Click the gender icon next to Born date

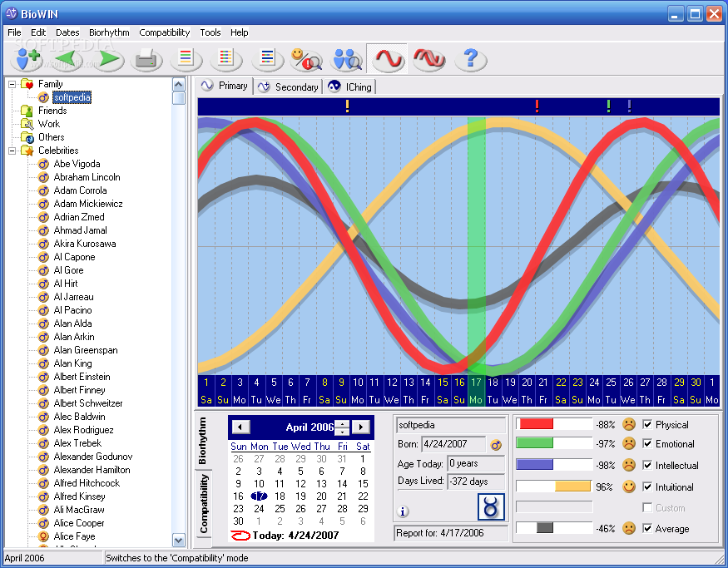[496, 445]
